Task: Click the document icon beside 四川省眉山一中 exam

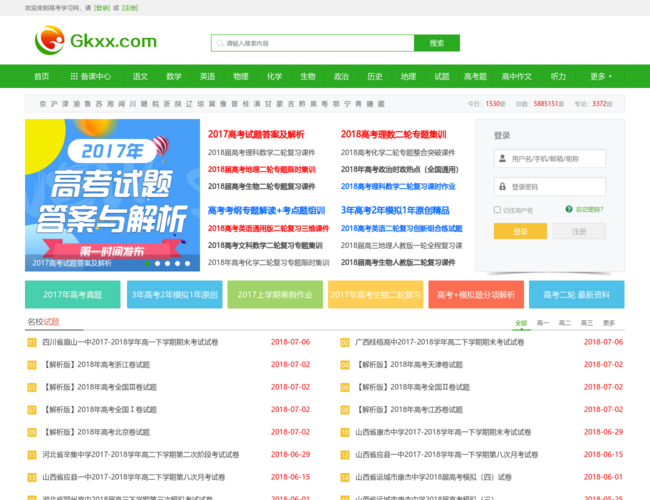Action: 32,342
